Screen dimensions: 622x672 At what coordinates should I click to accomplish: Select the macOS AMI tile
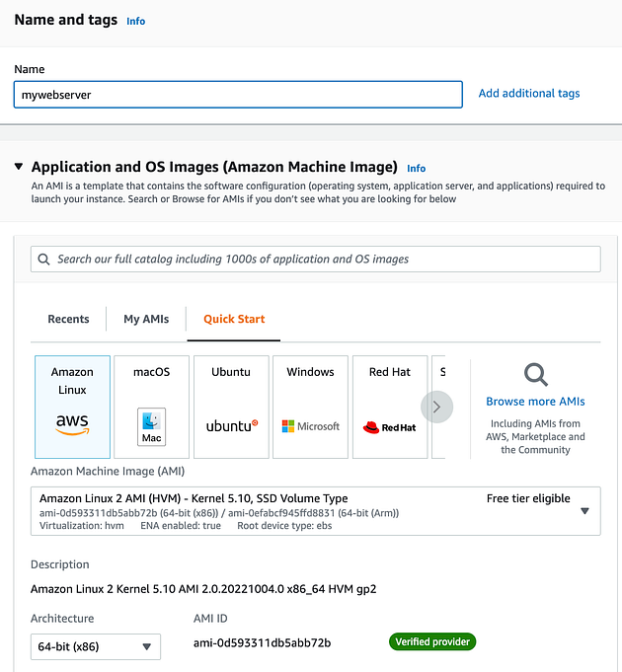point(152,407)
